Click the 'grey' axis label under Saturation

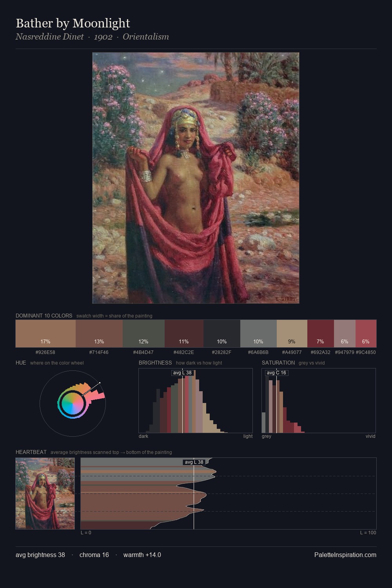coord(267,436)
